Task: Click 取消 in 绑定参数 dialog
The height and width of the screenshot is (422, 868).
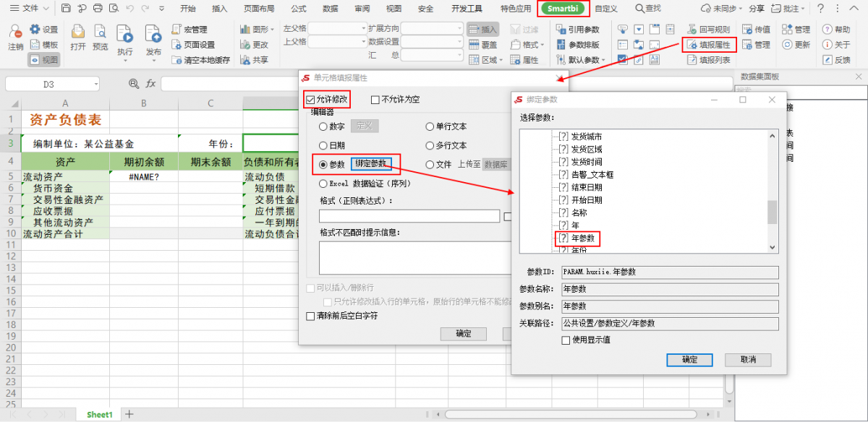Action: 748,359
